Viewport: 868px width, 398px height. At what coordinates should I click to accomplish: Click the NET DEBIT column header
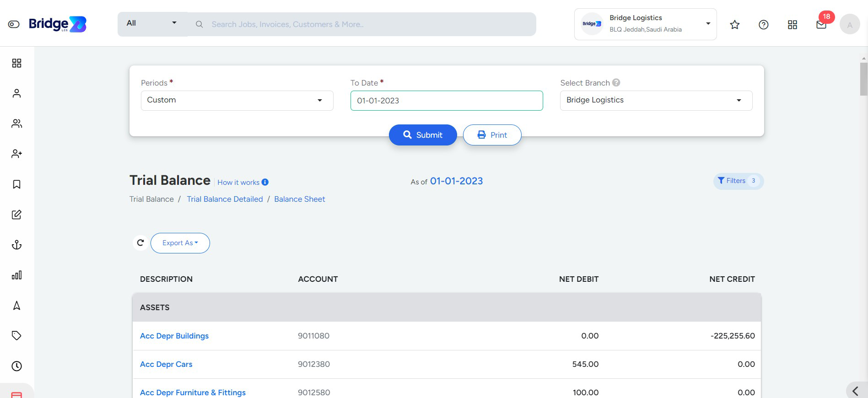tap(579, 279)
